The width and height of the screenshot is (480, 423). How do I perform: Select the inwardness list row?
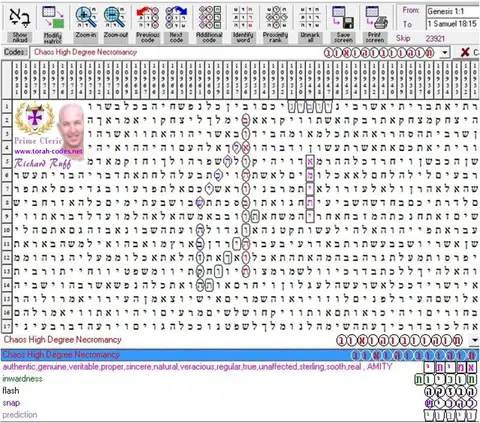pyautogui.click(x=240, y=379)
